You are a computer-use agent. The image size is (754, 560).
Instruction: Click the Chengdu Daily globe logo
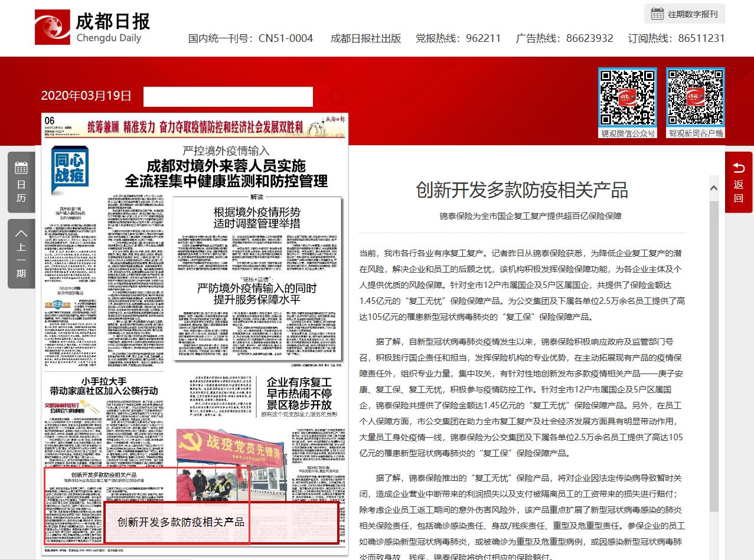(x=53, y=27)
